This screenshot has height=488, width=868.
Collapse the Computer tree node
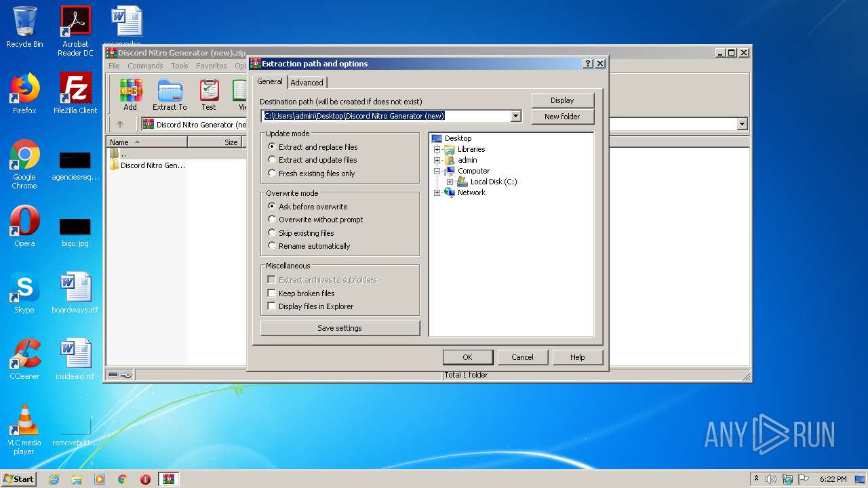[x=437, y=171]
